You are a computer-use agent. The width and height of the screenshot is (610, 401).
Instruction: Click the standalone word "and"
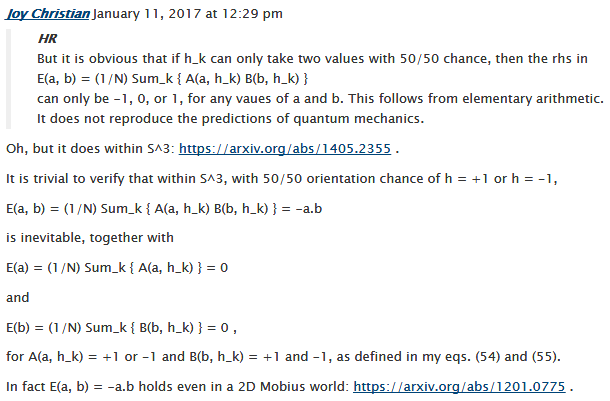coord(18,297)
